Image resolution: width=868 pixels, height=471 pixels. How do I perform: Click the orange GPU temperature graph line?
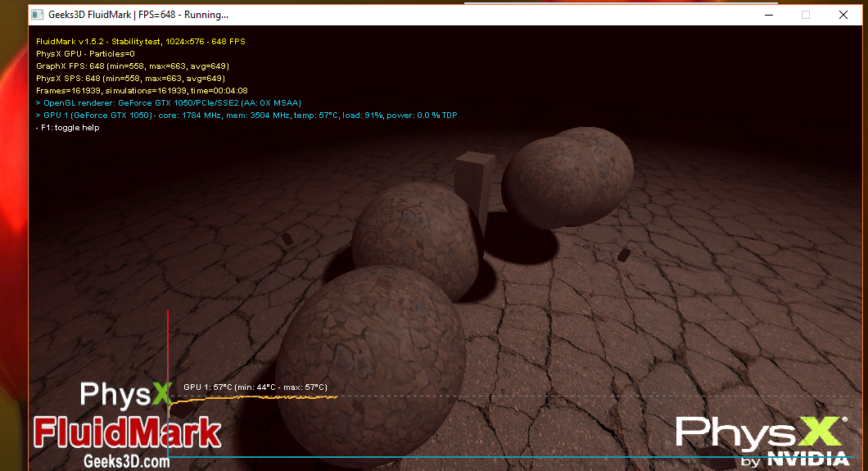254,399
